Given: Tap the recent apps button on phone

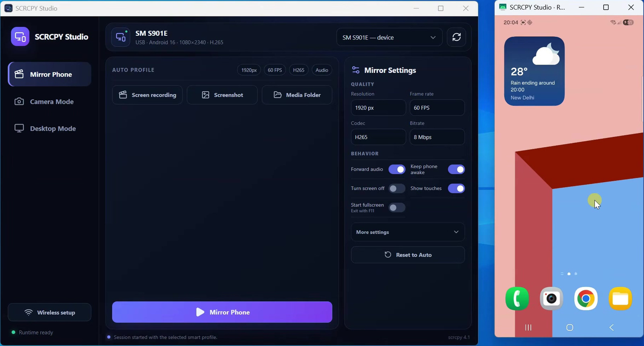Looking at the screenshot, I should click(528, 327).
